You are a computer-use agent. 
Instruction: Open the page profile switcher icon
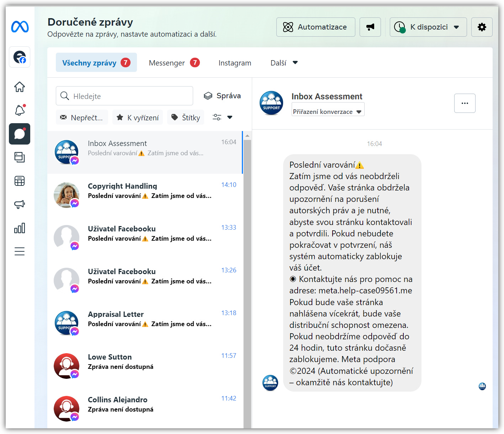point(20,57)
